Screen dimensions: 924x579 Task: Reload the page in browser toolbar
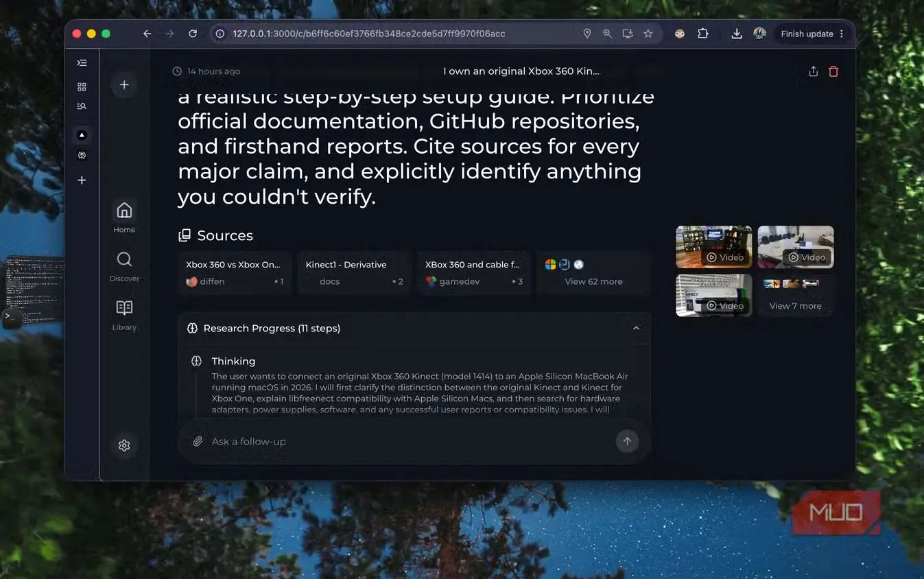[193, 34]
